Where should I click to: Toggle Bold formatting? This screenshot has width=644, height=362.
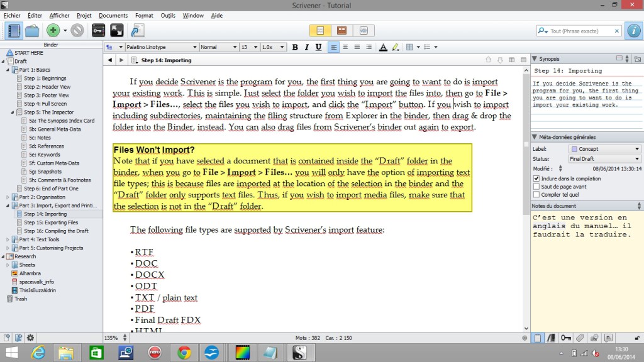(x=295, y=47)
